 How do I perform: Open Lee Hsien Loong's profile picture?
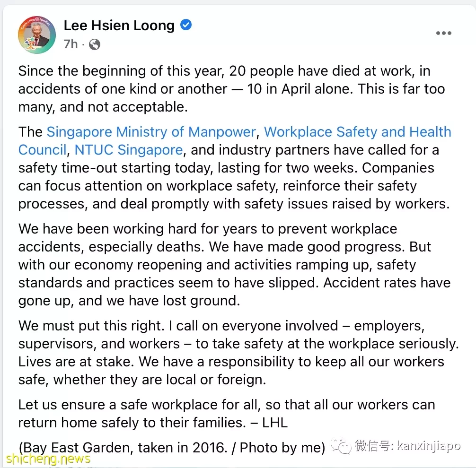(x=37, y=35)
